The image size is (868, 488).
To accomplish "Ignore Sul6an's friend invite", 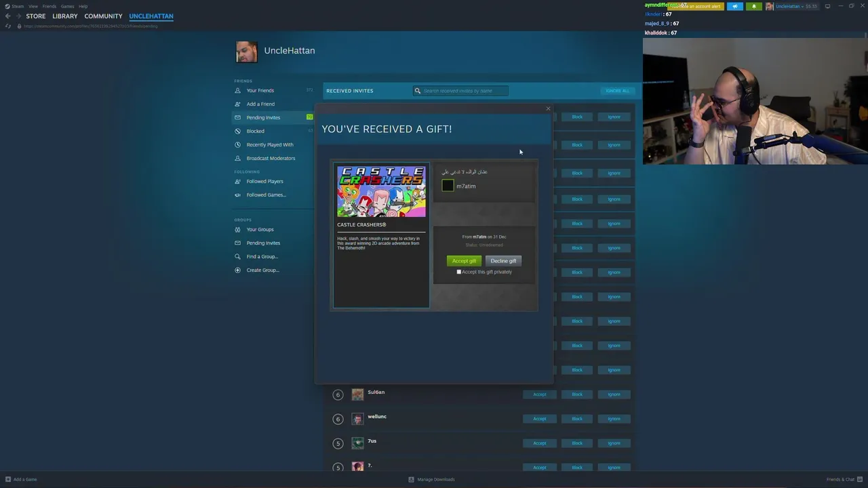I will [x=614, y=394].
